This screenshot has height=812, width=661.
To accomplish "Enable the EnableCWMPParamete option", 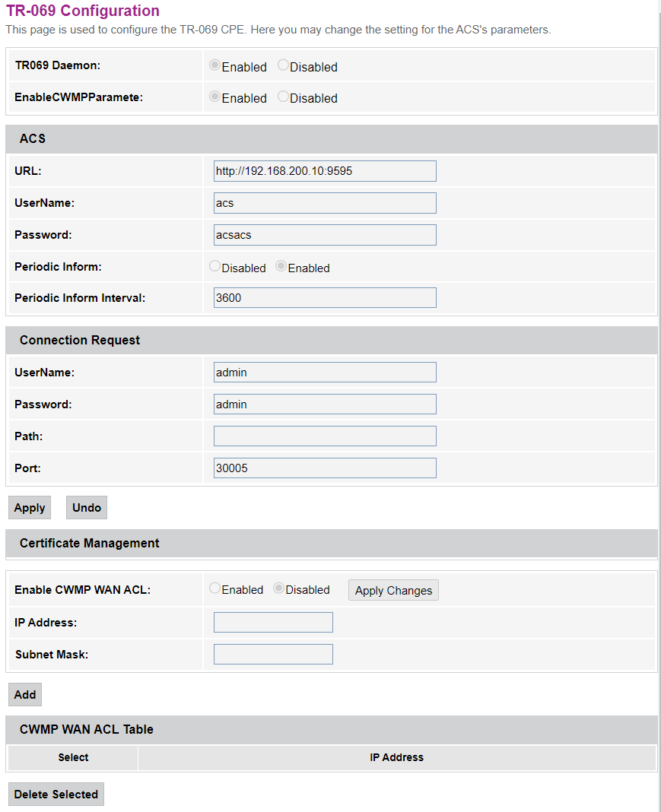I will tap(215, 97).
